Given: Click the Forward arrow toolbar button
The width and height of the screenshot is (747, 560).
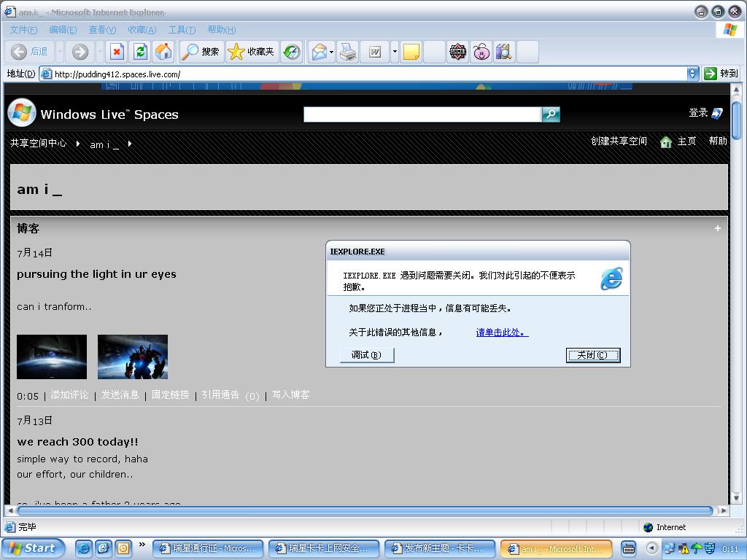Looking at the screenshot, I should (x=80, y=52).
